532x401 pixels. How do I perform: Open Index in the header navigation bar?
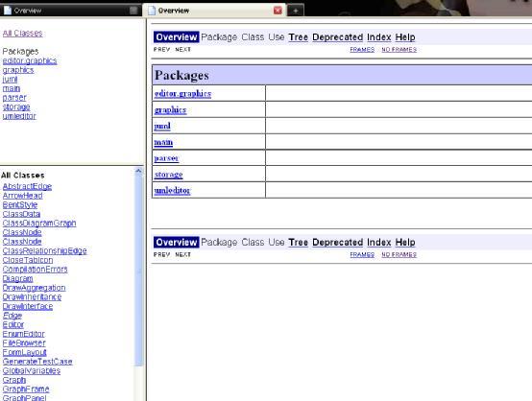pyautogui.click(x=379, y=37)
